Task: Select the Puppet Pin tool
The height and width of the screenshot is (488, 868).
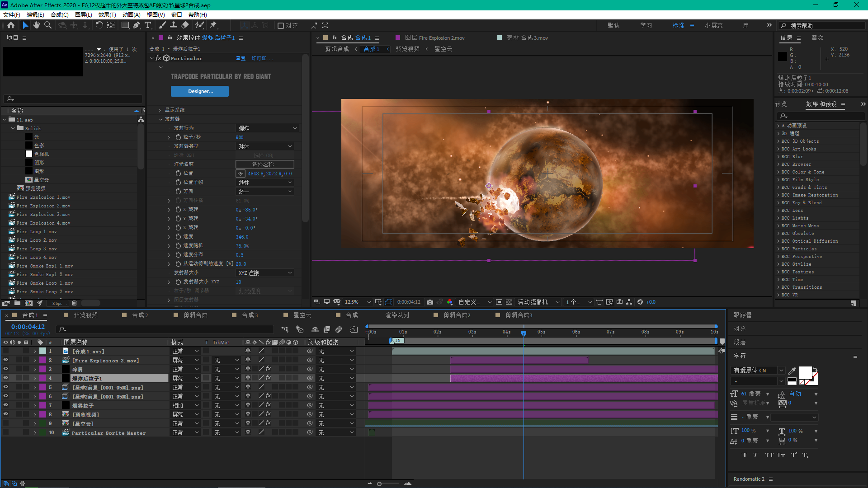Action: point(213,25)
